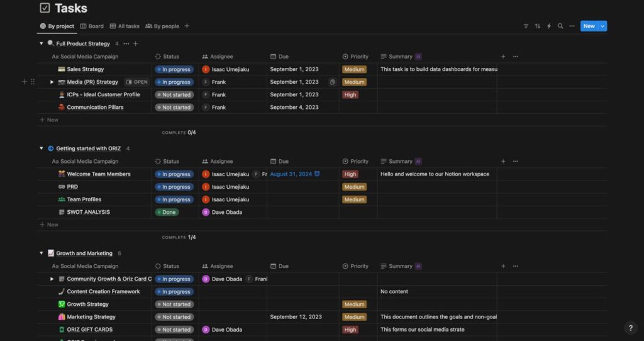Click the Not started status of Communication Pillars
The width and height of the screenshot is (644, 341).
coord(174,107)
